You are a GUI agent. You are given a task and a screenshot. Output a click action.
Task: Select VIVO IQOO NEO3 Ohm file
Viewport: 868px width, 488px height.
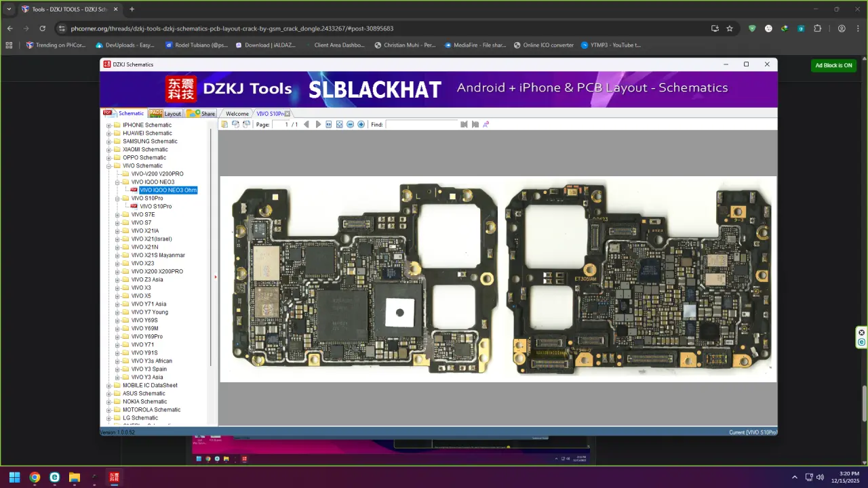pyautogui.click(x=168, y=190)
